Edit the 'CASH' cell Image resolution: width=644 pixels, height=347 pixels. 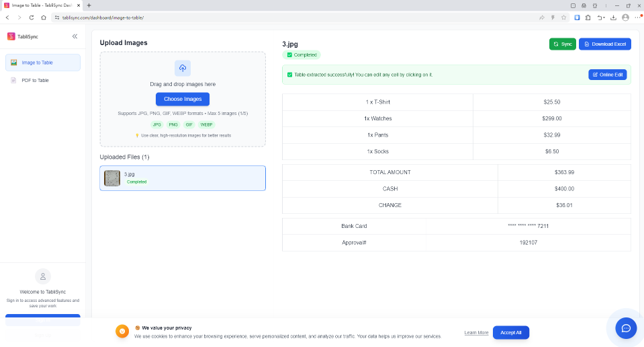click(389, 189)
